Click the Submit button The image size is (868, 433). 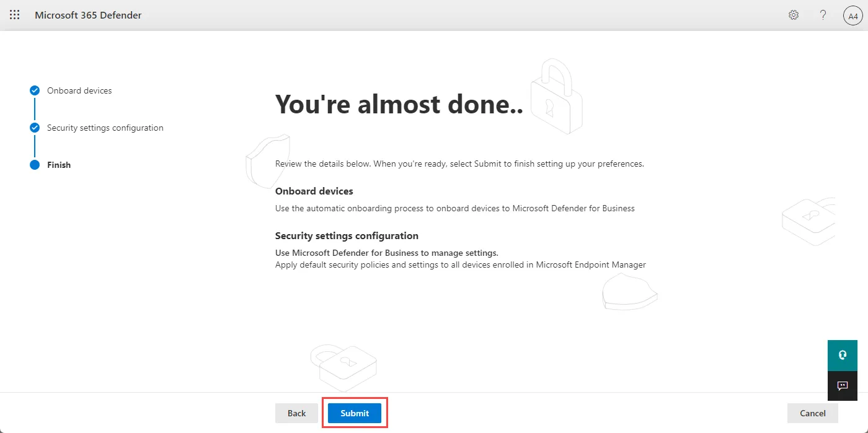[355, 413]
